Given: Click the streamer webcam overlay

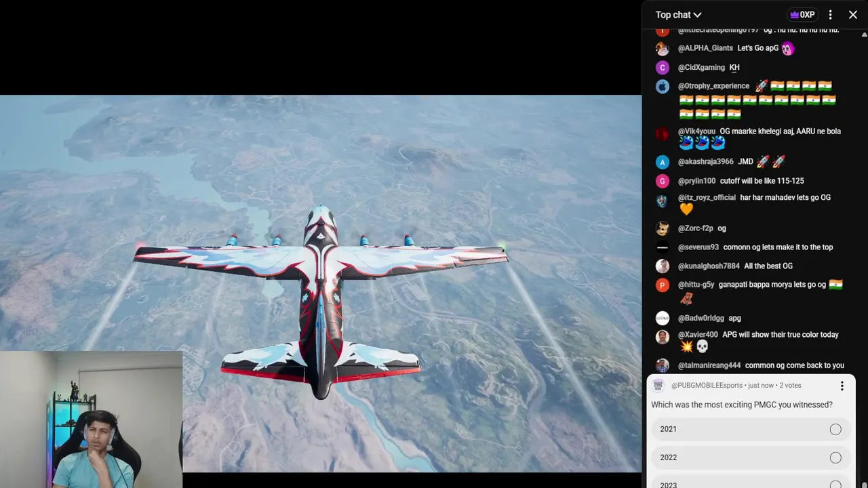Looking at the screenshot, I should tap(91, 420).
